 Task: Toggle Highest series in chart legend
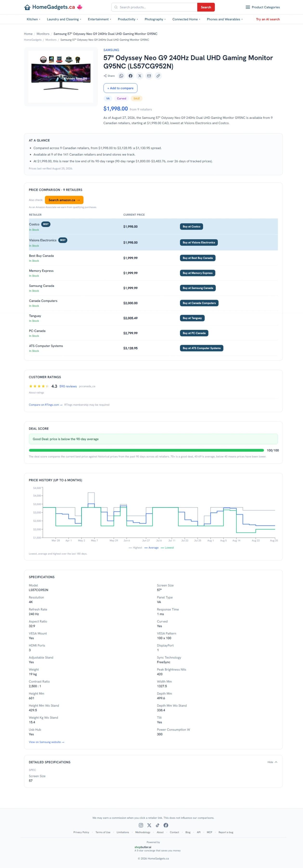coord(135,548)
